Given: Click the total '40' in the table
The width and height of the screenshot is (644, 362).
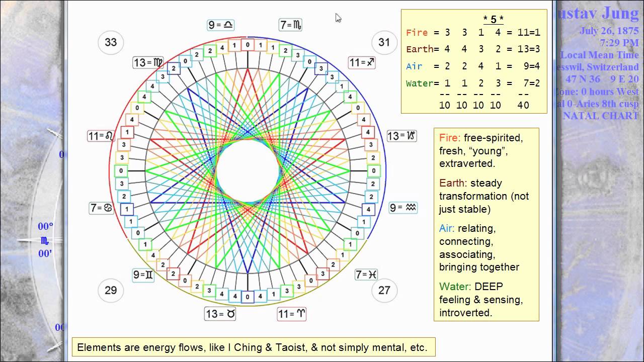Looking at the screenshot, I should 523,106.
